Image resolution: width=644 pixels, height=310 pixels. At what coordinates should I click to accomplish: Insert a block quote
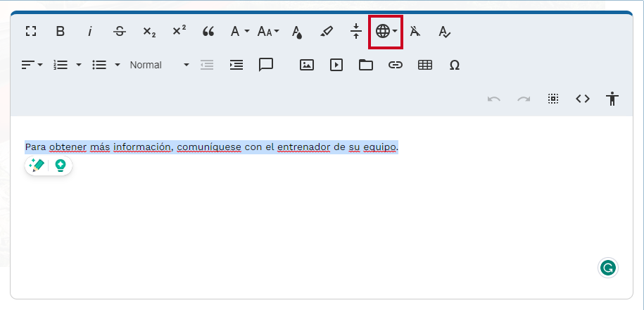click(x=208, y=31)
